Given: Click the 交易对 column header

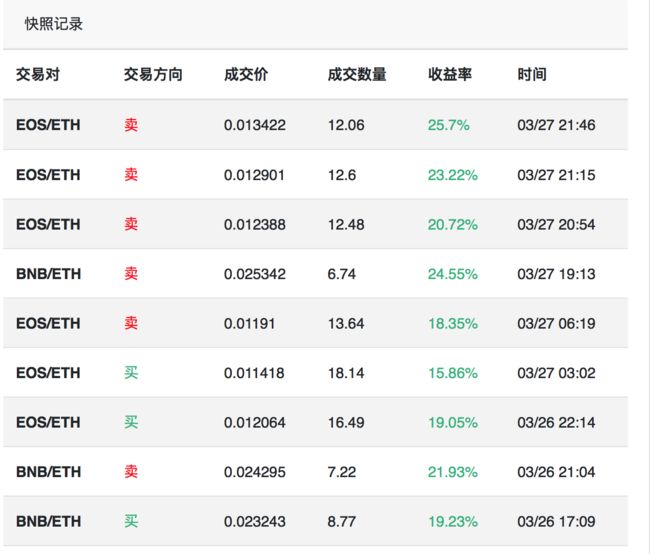Looking at the screenshot, I should click(x=38, y=75).
